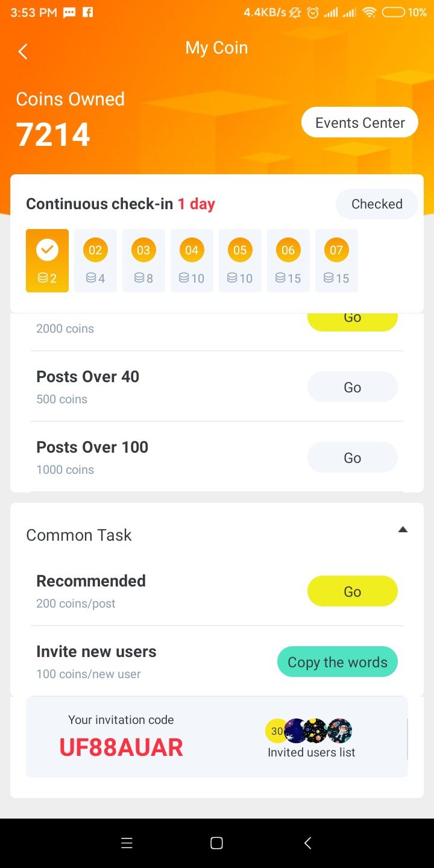This screenshot has width=434, height=868.
Task: Tap the back arrow in My Coin header
Action: (x=23, y=52)
